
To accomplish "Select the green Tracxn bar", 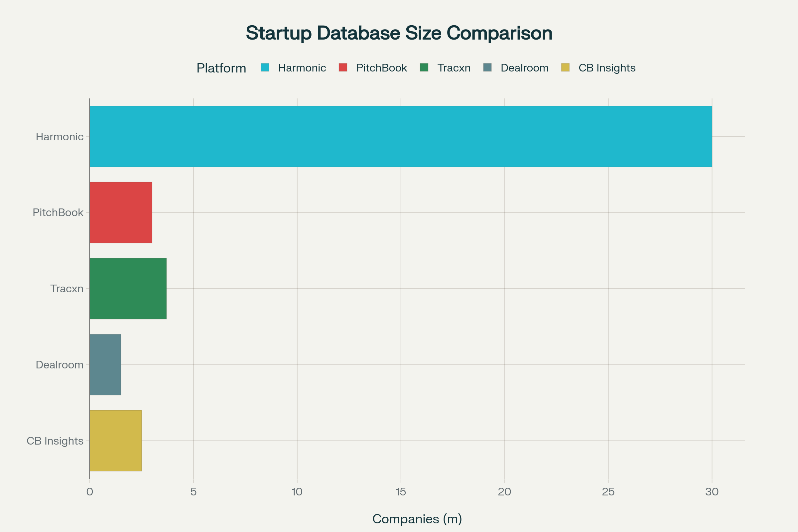I will (x=128, y=288).
